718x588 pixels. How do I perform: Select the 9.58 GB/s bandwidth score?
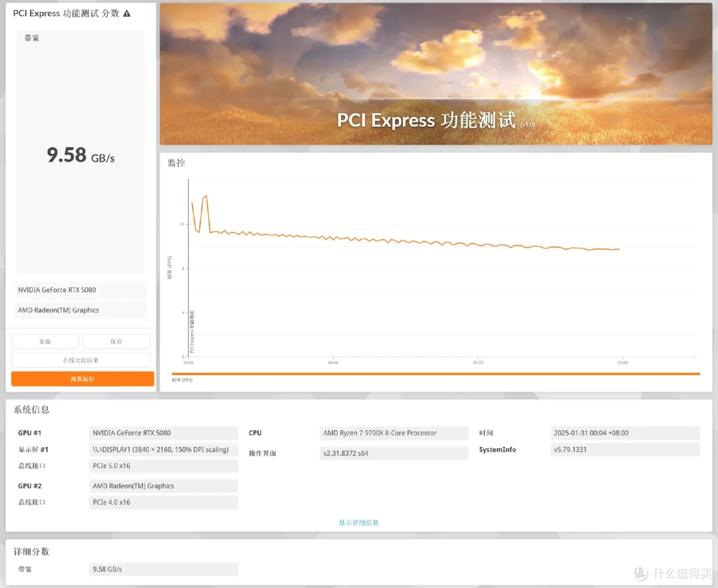pyautogui.click(x=80, y=155)
